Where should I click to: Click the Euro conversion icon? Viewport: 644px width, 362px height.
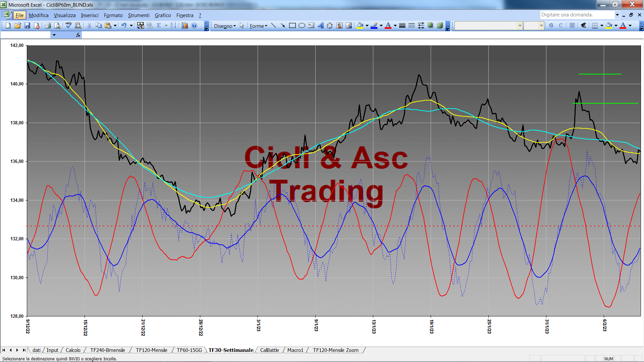point(141,25)
